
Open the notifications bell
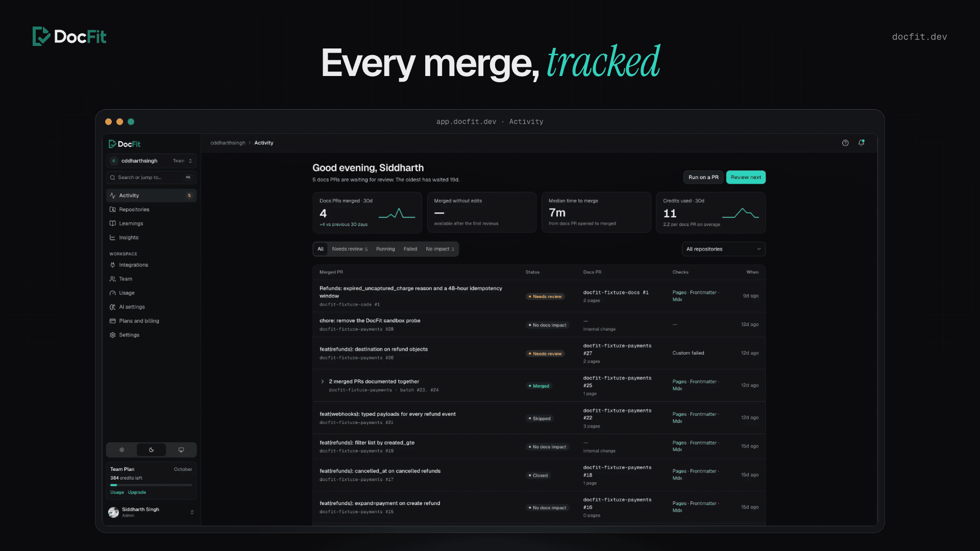[x=861, y=143]
